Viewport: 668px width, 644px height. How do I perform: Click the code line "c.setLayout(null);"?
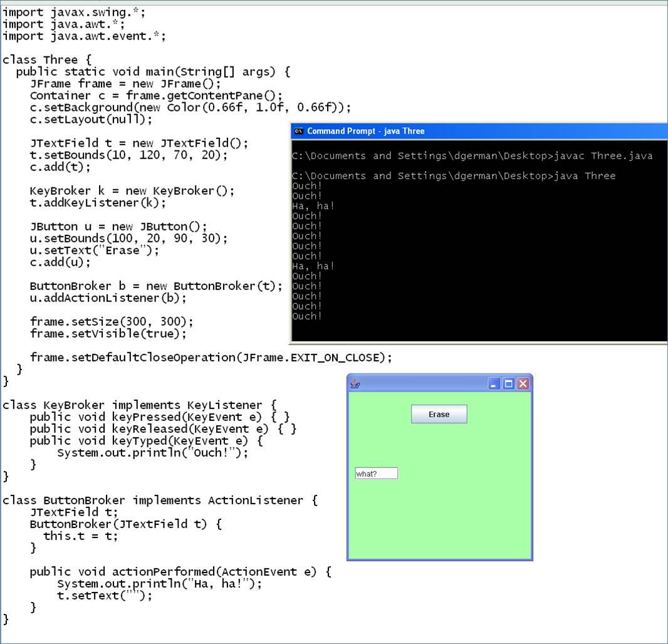[91, 119]
